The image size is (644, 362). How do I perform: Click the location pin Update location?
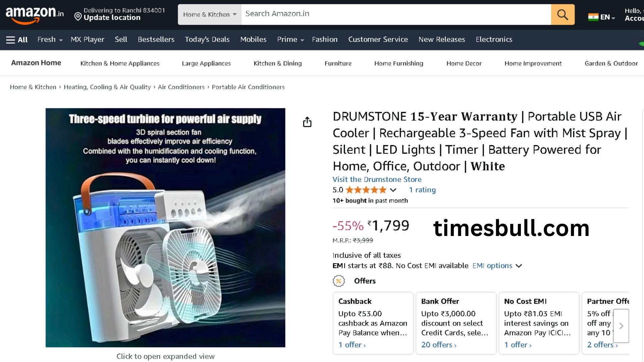[x=78, y=16]
